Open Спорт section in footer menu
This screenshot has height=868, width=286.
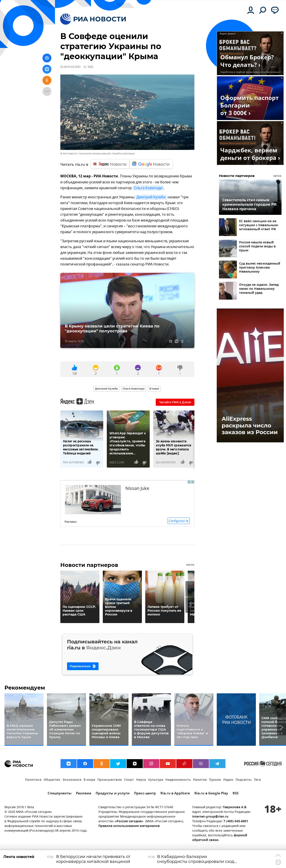pos(129,779)
